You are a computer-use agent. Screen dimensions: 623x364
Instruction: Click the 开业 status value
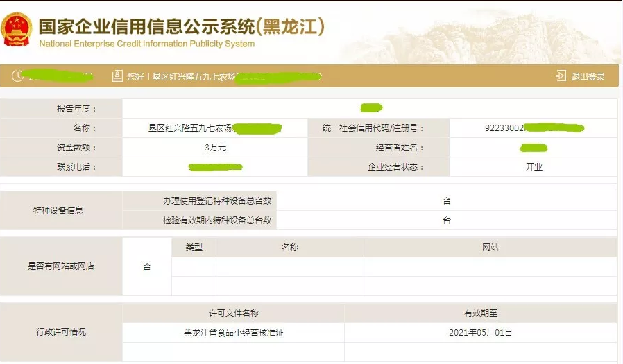534,166
